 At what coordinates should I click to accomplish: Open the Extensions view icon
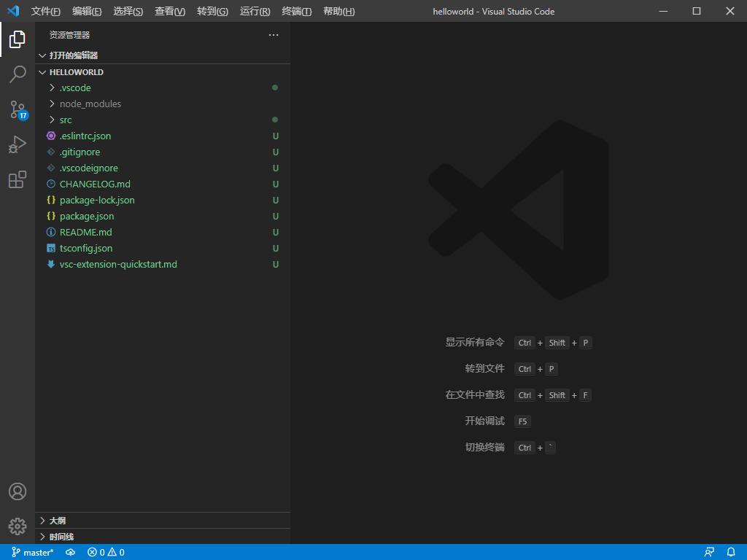pos(18,179)
